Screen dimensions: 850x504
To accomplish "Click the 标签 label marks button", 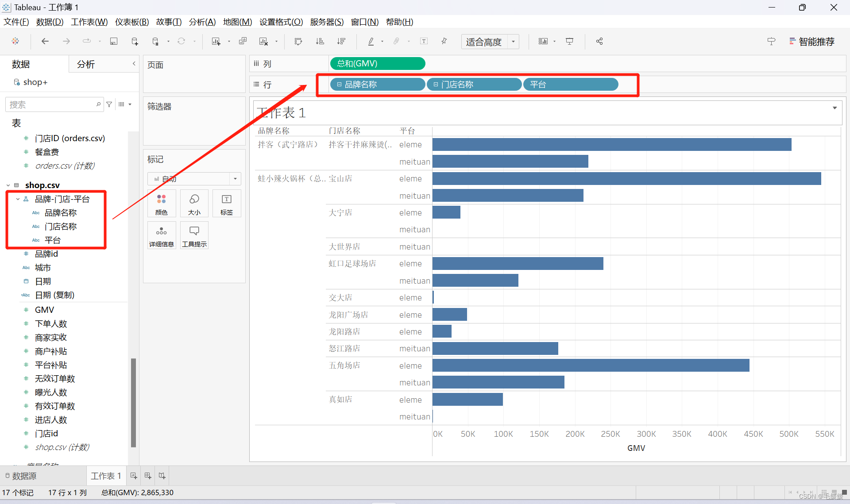I will pyautogui.click(x=227, y=204).
